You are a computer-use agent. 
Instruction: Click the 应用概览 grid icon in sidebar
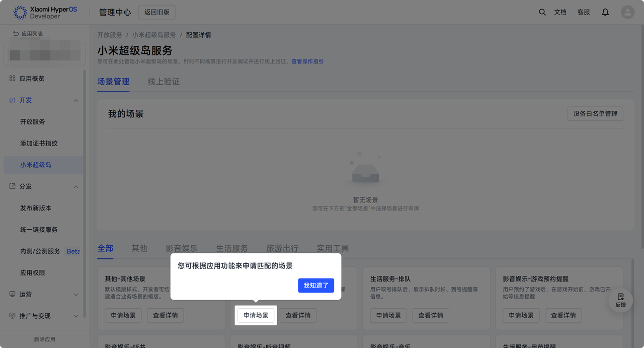point(13,79)
